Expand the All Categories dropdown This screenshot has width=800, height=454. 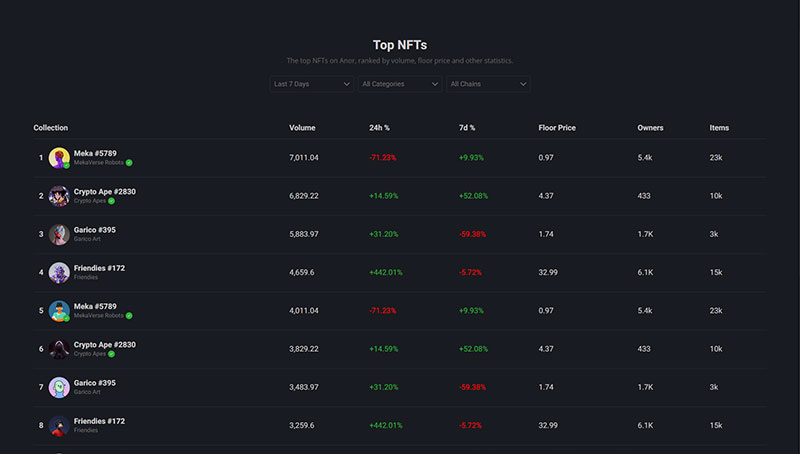pyautogui.click(x=399, y=84)
